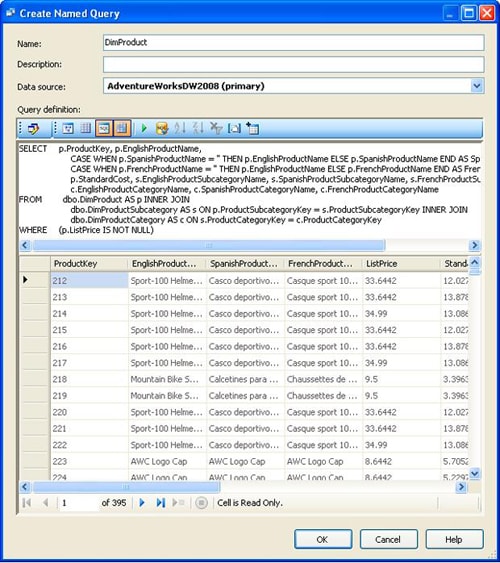The image size is (500, 563).
Task: Click ListPrice 34.99 in row 214
Action: (x=401, y=313)
